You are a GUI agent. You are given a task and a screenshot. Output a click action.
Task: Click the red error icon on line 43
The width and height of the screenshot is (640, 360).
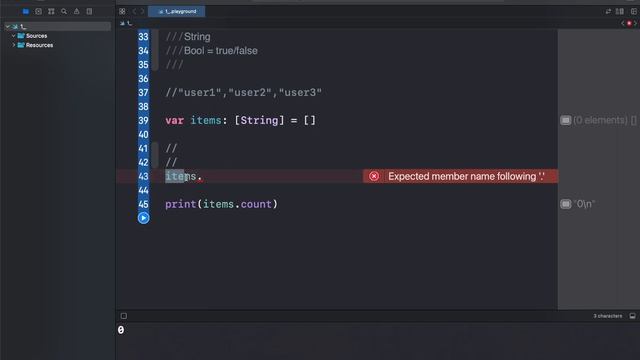point(374,176)
